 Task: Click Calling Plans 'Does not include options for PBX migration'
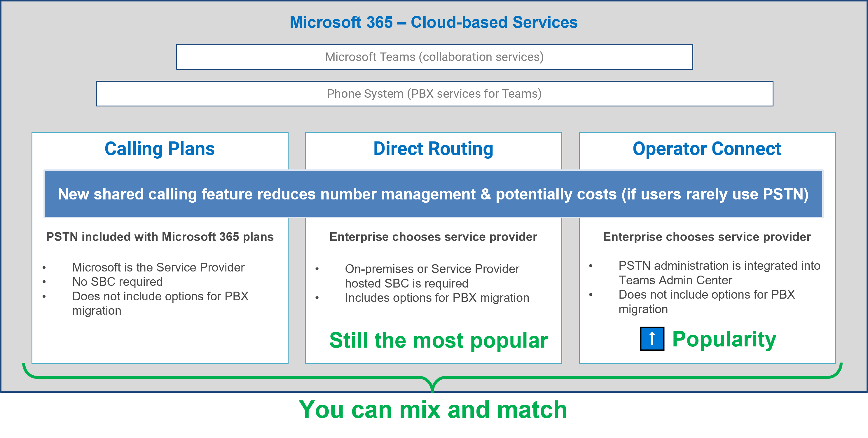coord(160,303)
